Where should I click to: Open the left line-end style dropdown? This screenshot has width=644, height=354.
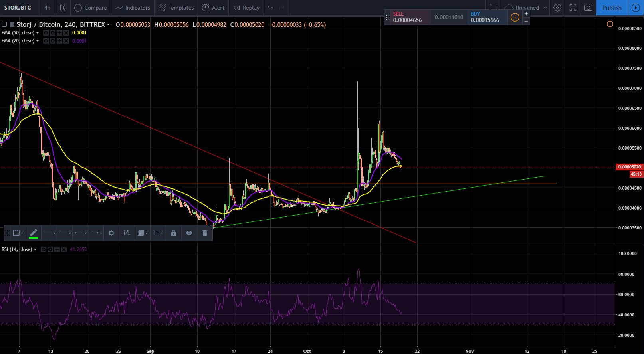pyautogui.click(x=80, y=233)
